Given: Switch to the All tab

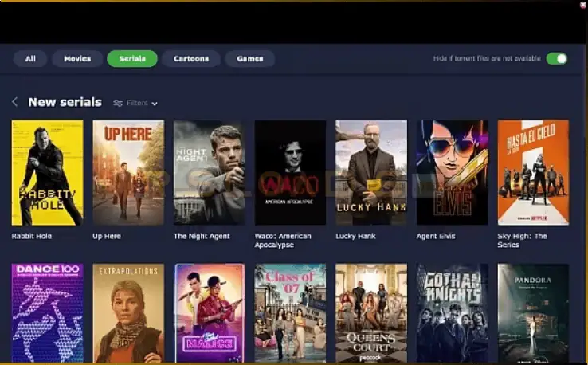Looking at the screenshot, I should 30,58.
